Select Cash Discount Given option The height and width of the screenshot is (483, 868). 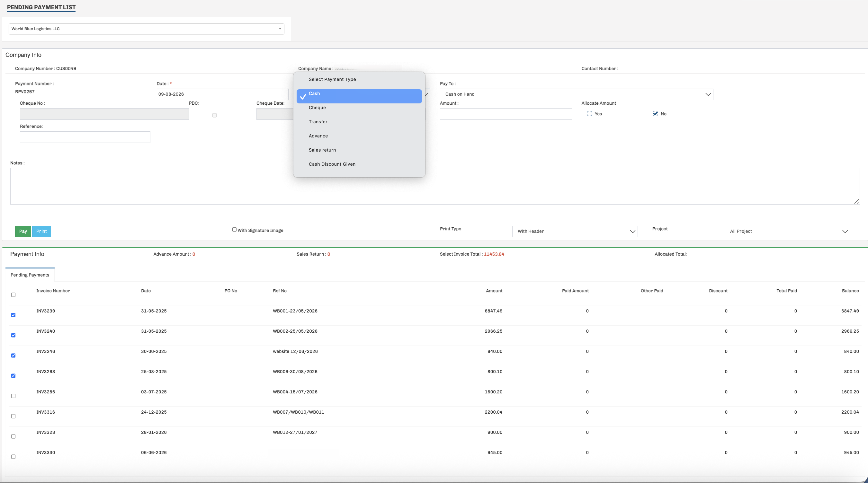359,164
